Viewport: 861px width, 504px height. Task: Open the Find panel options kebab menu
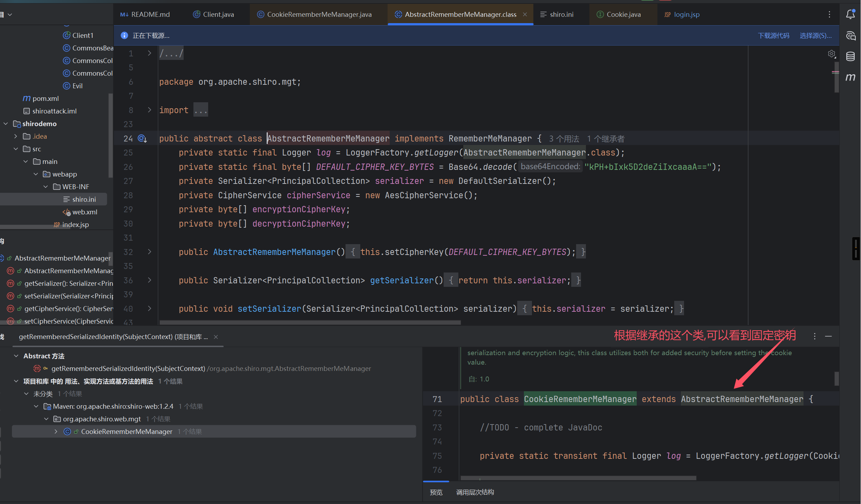tap(815, 336)
